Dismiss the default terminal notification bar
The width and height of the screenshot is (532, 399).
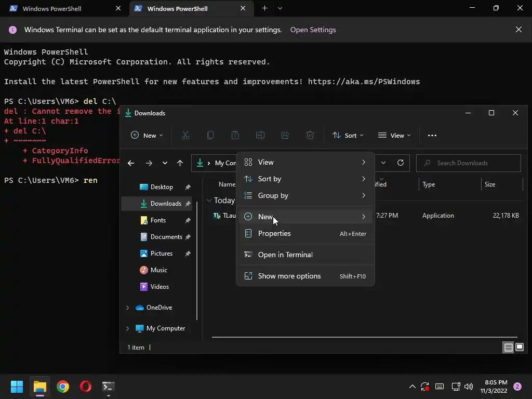[x=518, y=30]
